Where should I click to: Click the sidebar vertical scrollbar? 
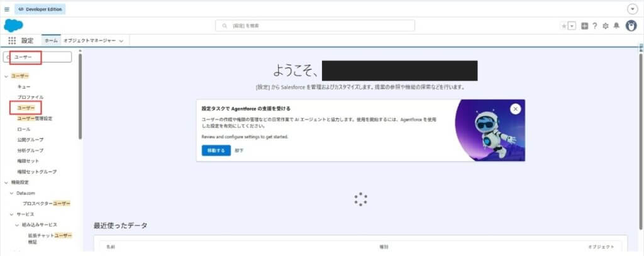[80, 97]
